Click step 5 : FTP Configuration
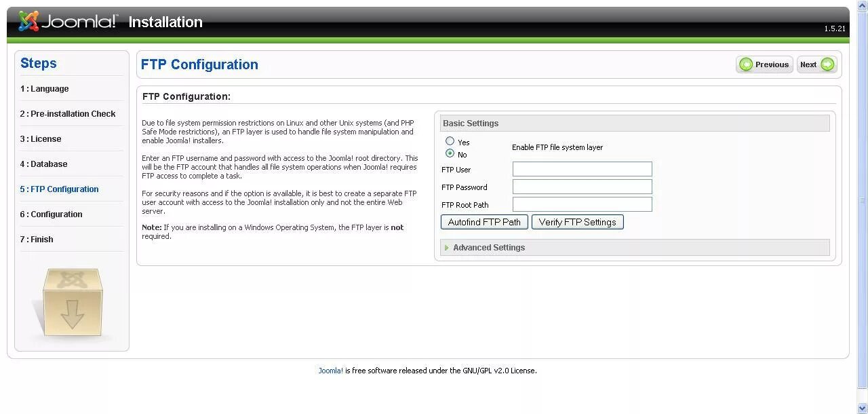 point(60,189)
